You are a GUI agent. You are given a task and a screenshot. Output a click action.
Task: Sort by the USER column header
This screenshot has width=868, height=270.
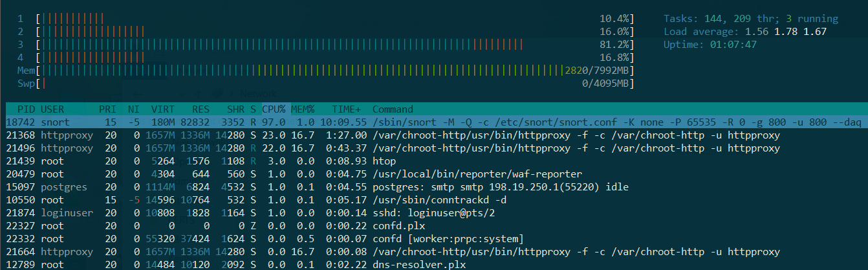tap(52, 109)
